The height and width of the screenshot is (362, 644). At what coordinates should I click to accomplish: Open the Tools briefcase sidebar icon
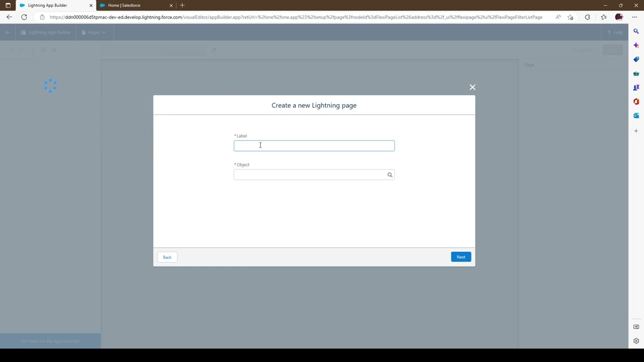click(x=636, y=73)
